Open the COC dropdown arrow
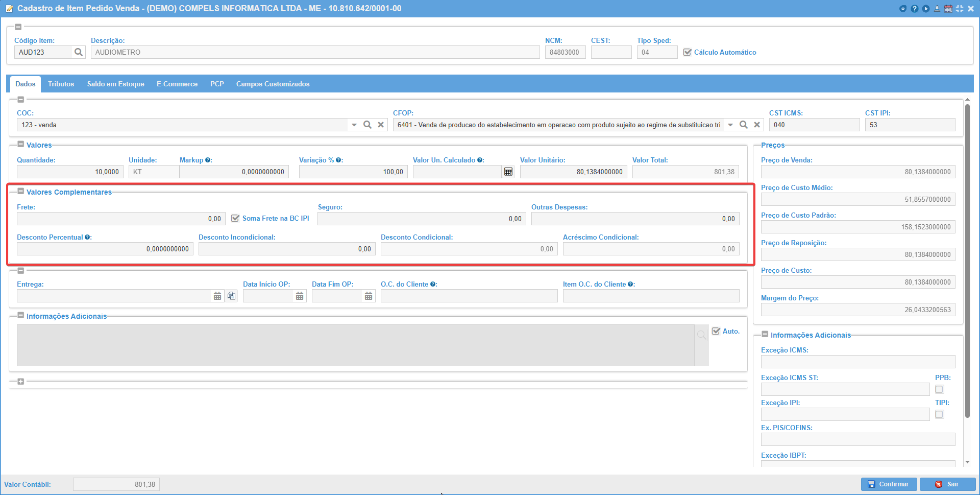Screen dimensions: 980x495 (x=354, y=125)
